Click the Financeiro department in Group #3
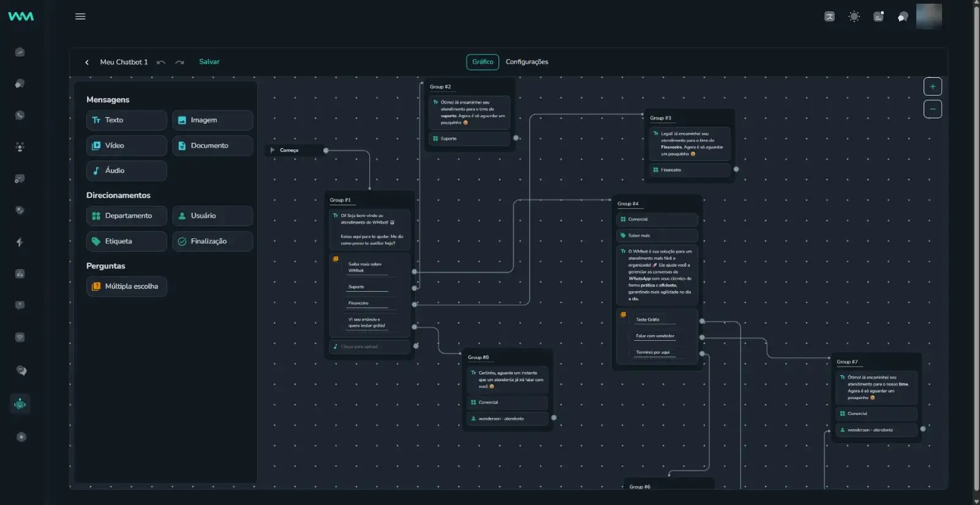The image size is (980, 505). [690, 170]
